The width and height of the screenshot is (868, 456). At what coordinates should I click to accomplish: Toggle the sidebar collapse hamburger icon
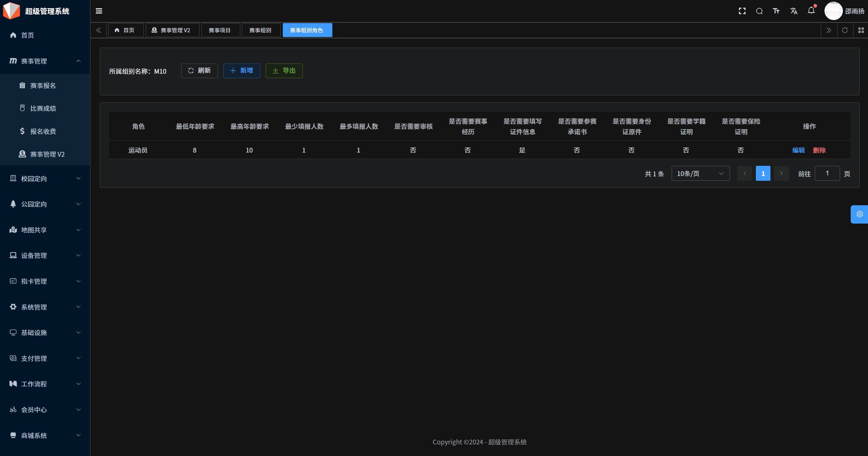coord(99,11)
